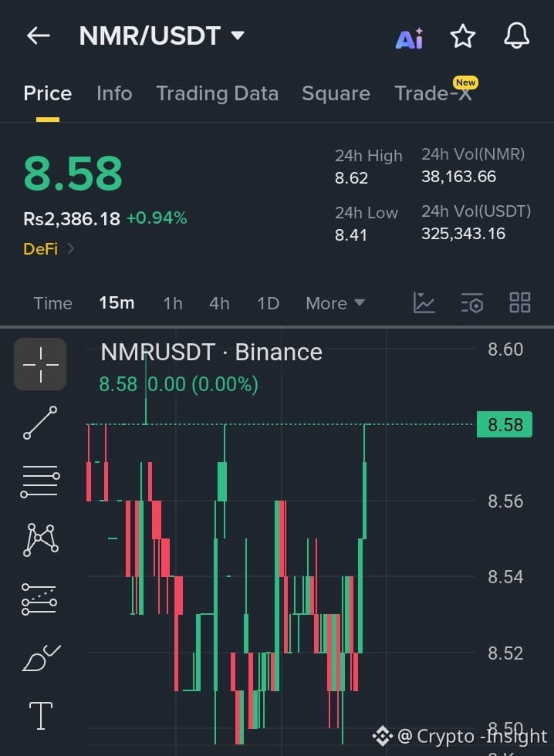Select the 1h chart interval
Screen dimensions: 554x756
tap(173, 303)
